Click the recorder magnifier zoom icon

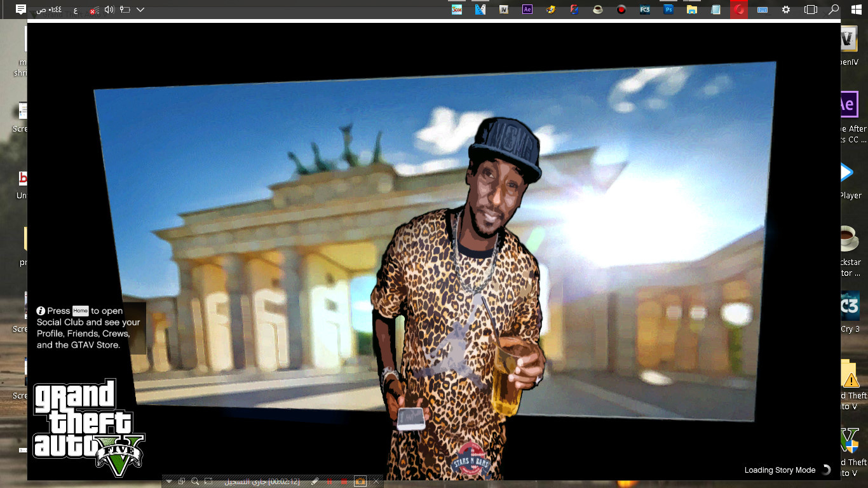[195, 482]
